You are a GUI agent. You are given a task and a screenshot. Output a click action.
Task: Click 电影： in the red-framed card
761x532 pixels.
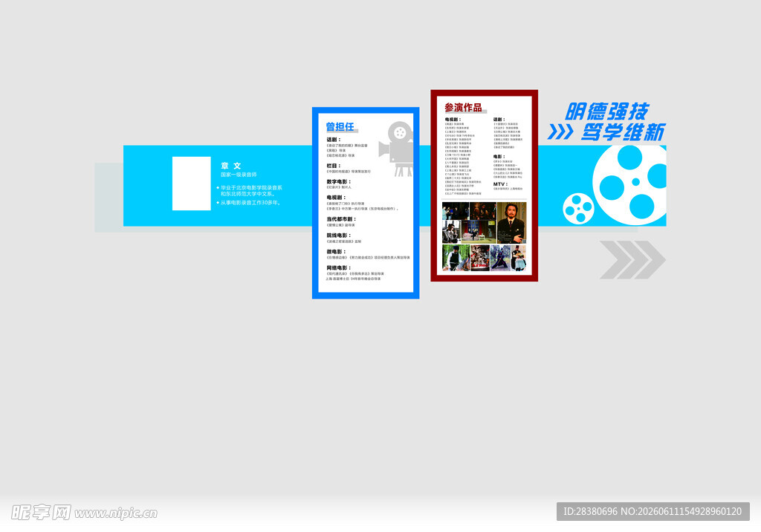point(499,156)
